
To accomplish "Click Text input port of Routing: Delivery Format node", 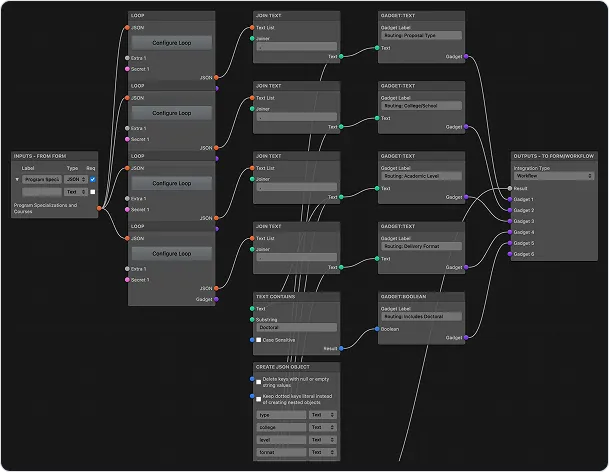I will (377, 259).
